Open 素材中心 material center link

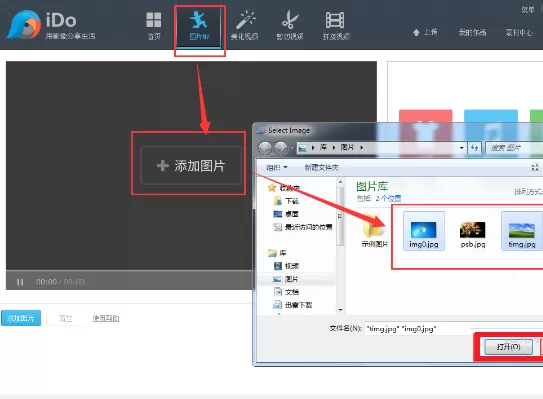point(519,33)
